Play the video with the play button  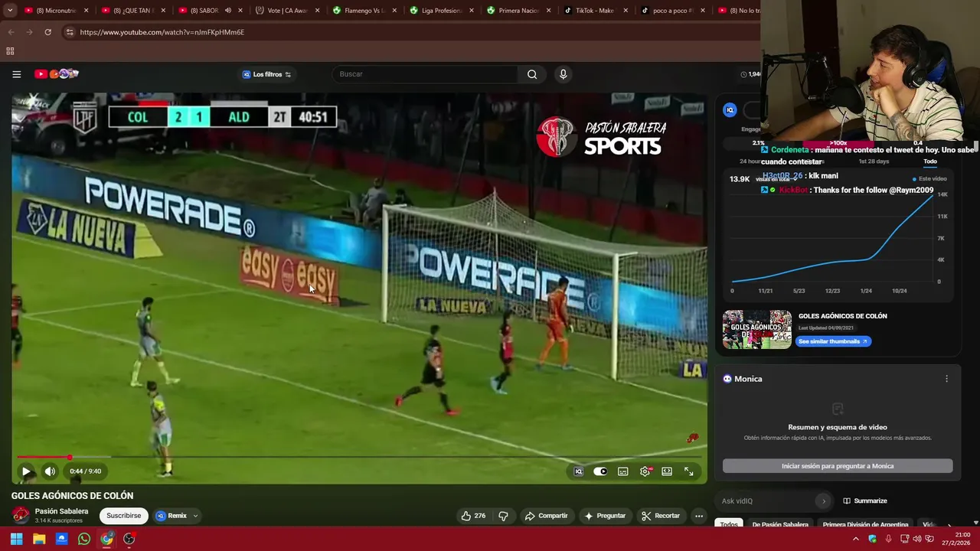[x=26, y=471]
